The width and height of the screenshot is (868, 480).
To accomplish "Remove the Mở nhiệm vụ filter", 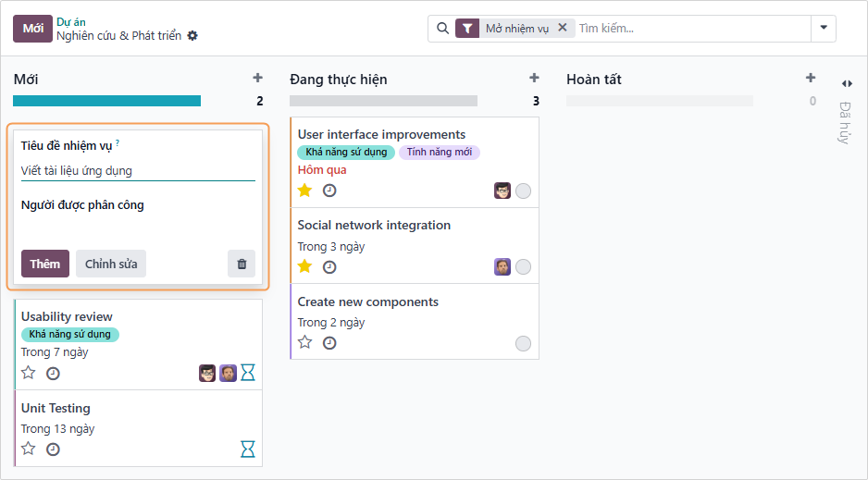I will click(x=562, y=28).
